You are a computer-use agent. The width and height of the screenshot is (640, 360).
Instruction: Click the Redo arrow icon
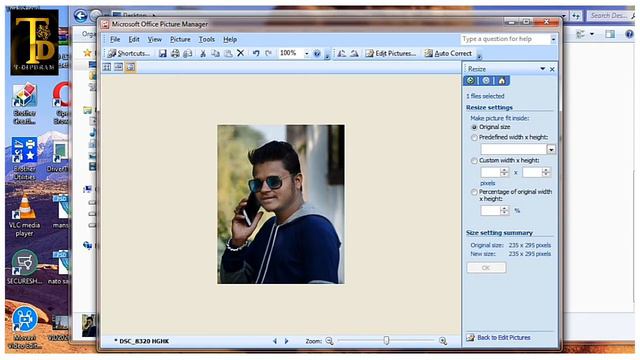pos(269,53)
